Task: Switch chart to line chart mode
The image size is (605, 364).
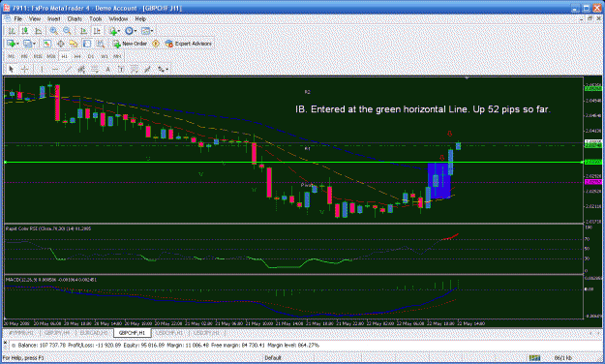Action: click(38, 31)
